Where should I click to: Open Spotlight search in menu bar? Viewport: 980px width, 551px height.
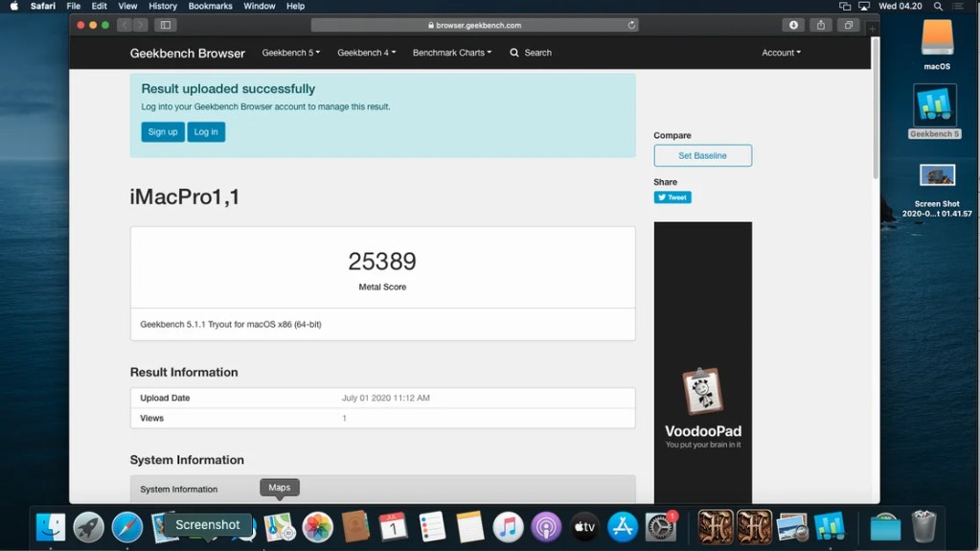pyautogui.click(x=938, y=7)
